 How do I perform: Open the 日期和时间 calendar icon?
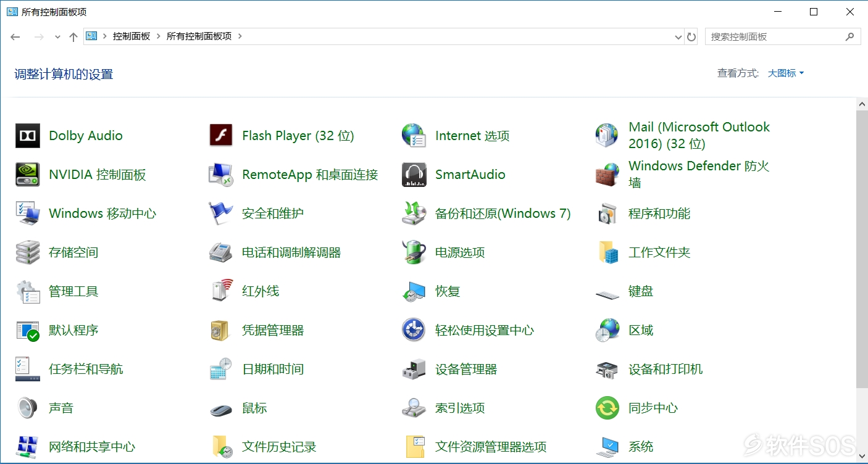point(220,369)
